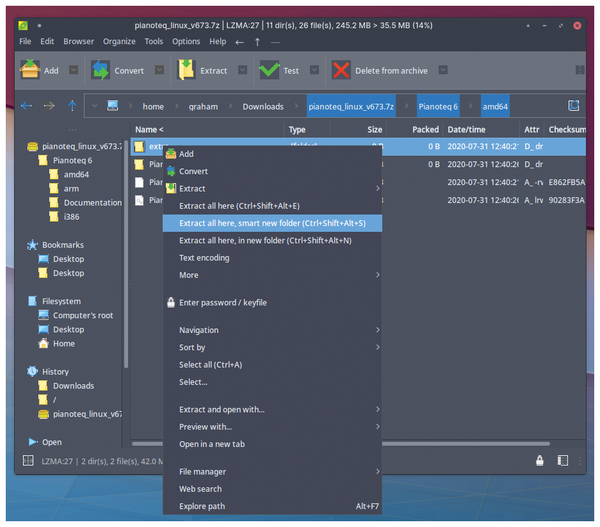The height and width of the screenshot is (527, 600).
Task: Open the Tools menu
Action: [153, 41]
